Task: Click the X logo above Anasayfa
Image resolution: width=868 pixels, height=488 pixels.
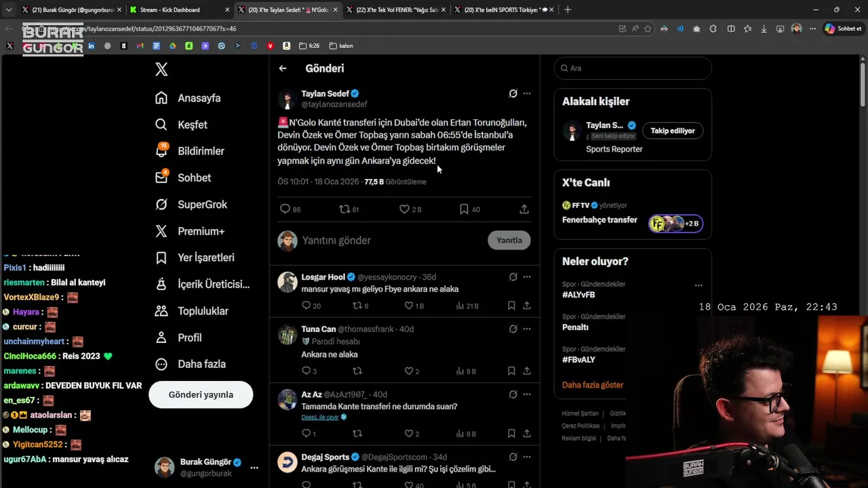Action: pyautogui.click(x=161, y=69)
